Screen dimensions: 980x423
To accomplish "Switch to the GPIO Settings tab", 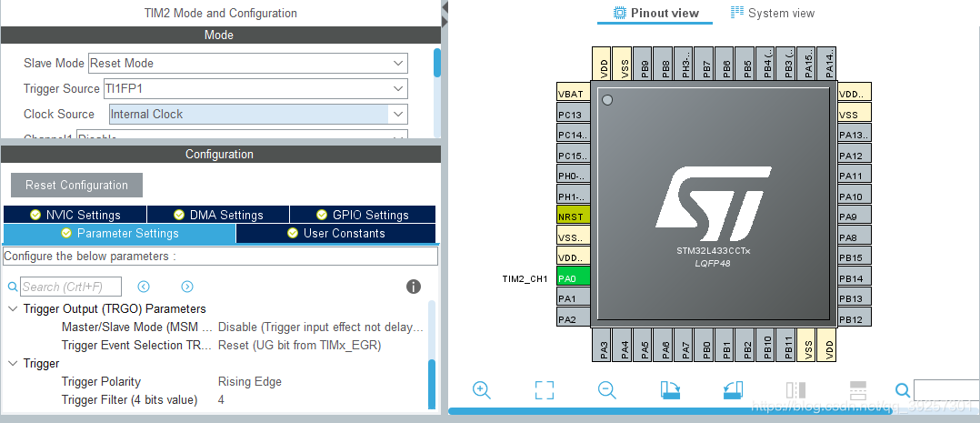I will pyautogui.click(x=363, y=215).
